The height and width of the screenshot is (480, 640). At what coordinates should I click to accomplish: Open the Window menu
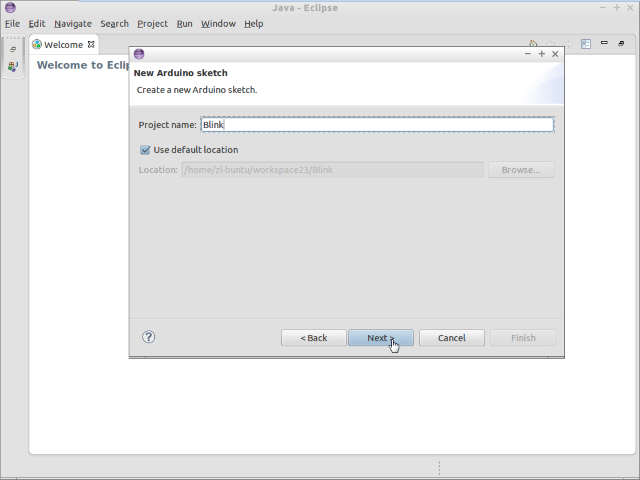[x=218, y=24]
